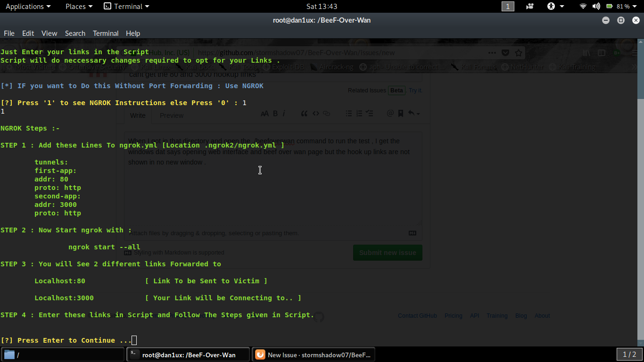644x362 pixels.
Task: Insert a bulleted list from the toolbar
Action: click(x=349, y=113)
